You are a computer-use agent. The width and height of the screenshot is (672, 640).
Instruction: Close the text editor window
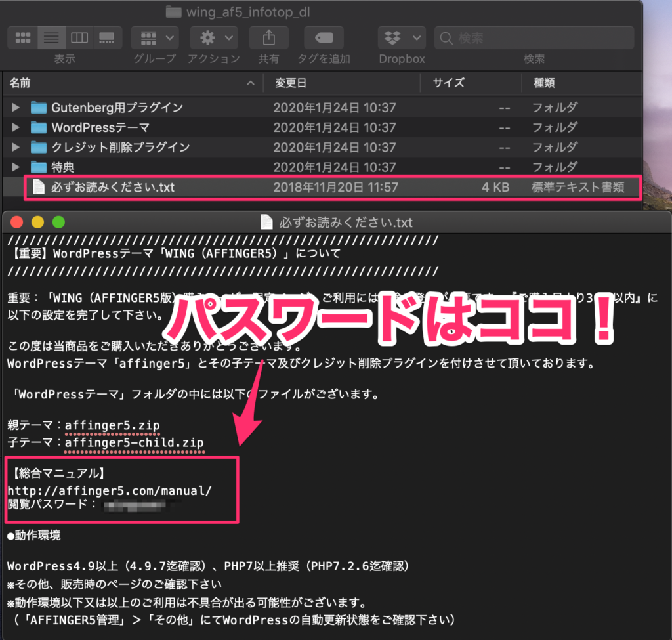16,222
